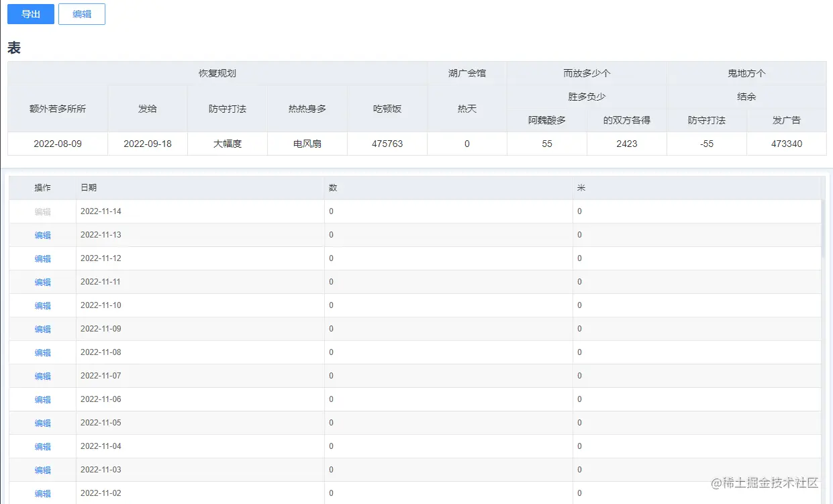
Task: Click the 阿魏酸多 column header
Action: tap(547, 120)
